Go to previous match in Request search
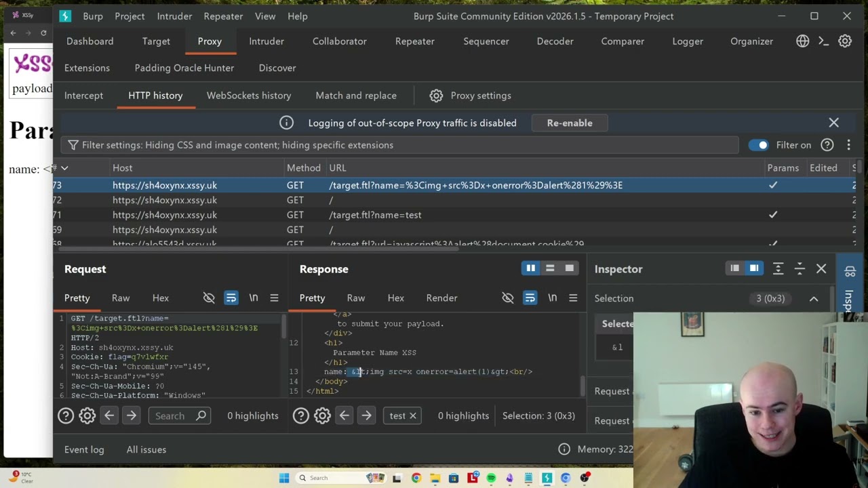Image resolution: width=868 pixels, height=488 pixels. point(109,415)
